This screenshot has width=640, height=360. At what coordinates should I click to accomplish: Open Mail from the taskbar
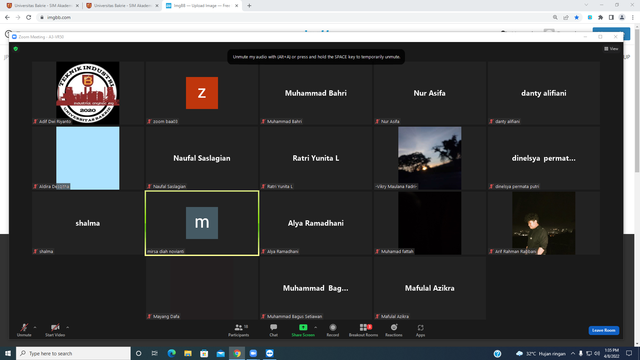point(220,353)
